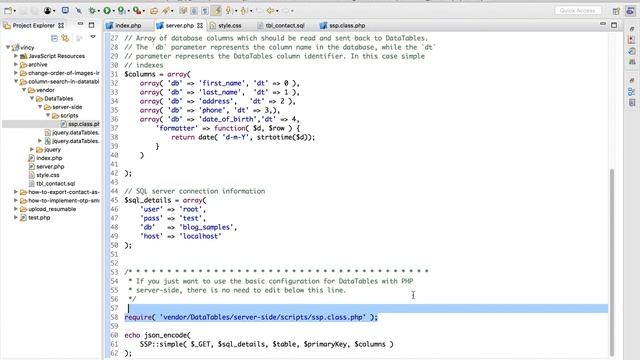Click the blue monitor toolbar icon
The image size is (640, 360).
[x=65, y=10]
